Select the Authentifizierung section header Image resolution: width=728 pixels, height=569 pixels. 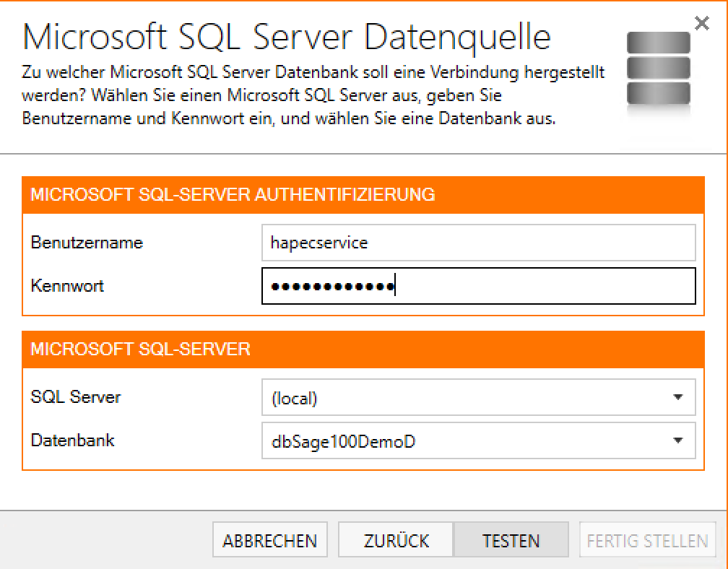(233, 194)
